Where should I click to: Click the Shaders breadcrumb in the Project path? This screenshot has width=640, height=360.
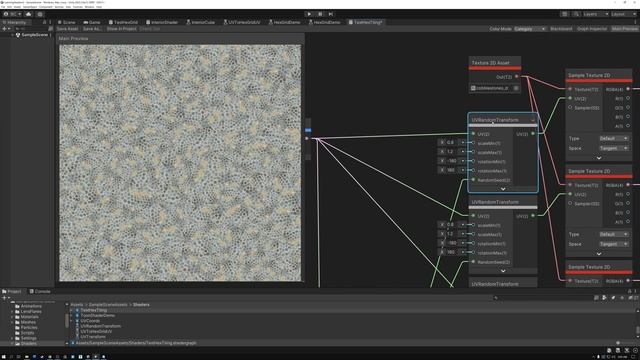click(141, 304)
